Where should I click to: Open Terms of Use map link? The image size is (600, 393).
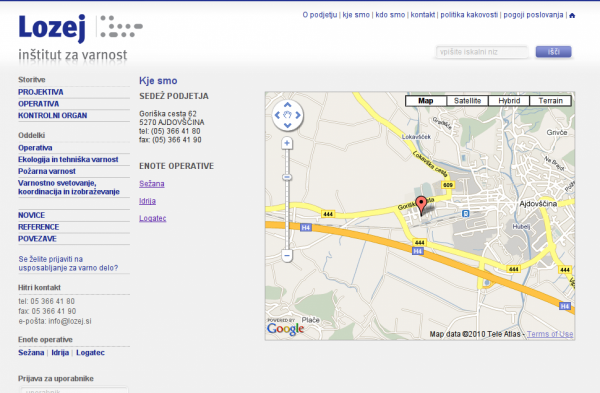pyautogui.click(x=550, y=334)
